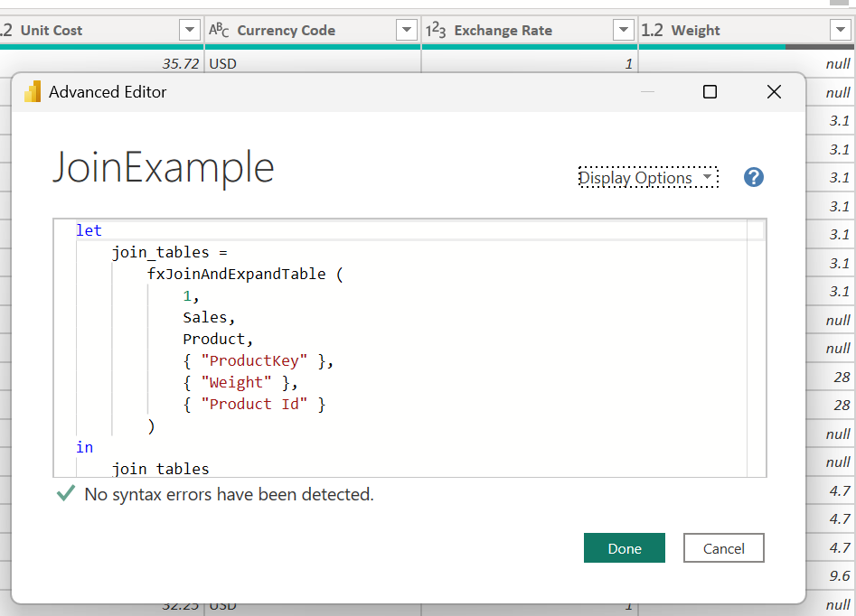Close the Advanced Editor dialog
The image size is (856, 616).
(773, 92)
